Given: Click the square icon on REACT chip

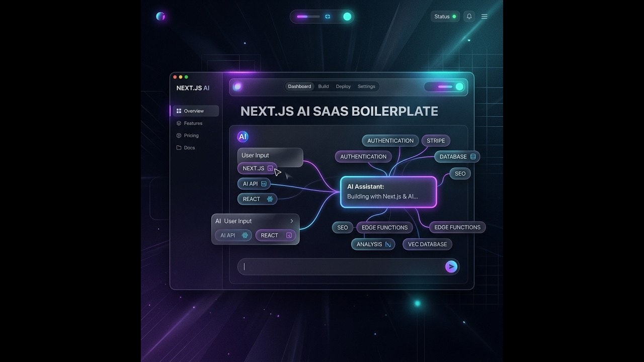Looking at the screenshot, I should 289,235.
